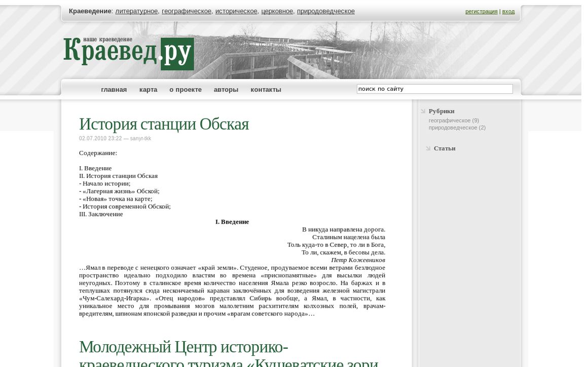This screenshot has width=588, height=367.
Task: Click the arrow icon beside Статьи
Action: coord(428,149)
